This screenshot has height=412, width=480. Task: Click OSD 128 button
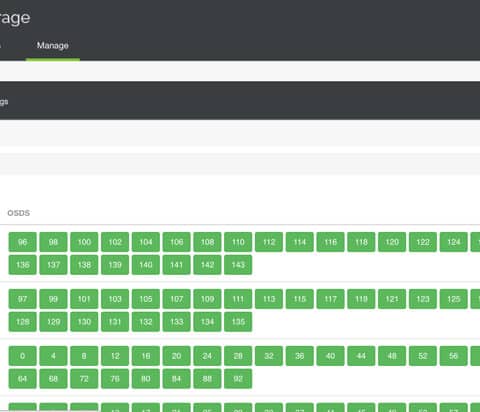[22, 322]
